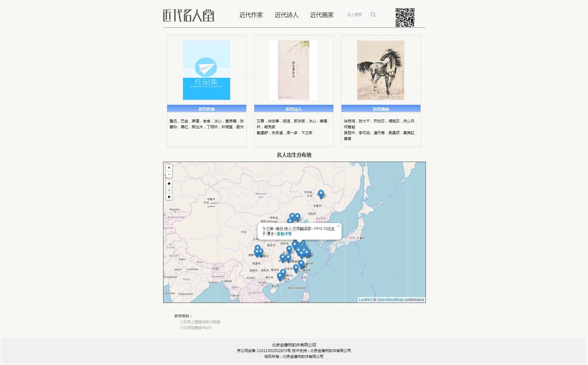The height and width of the screenshot is (365, 588).
Task: Select the map marker near Wenzhou
Action: (301, 264)
